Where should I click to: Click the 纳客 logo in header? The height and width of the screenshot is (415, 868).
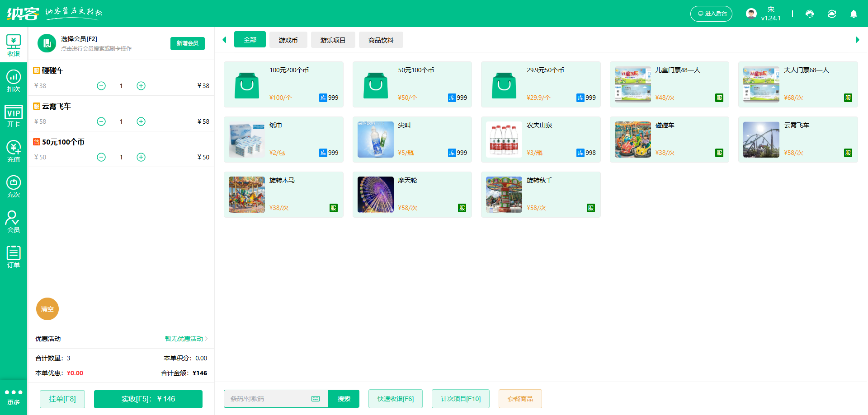tap(23, 14)
